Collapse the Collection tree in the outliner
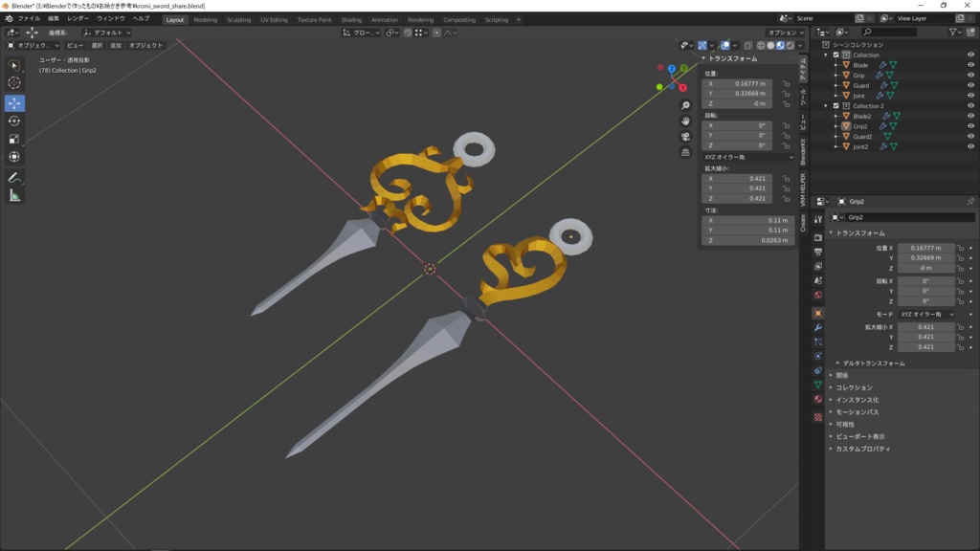Viewport: 980px width, 551px height. [825, 55]
